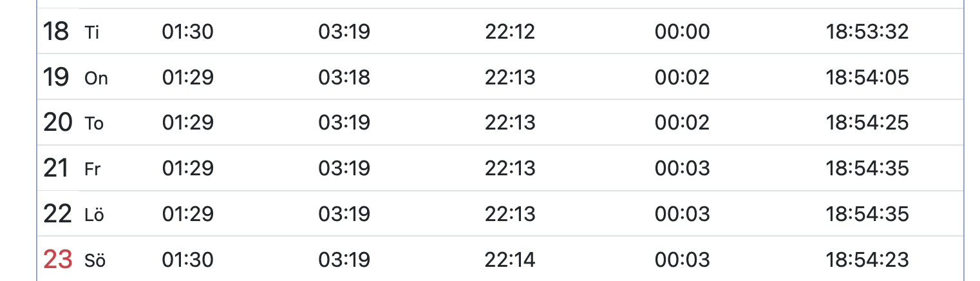
Task: Click the day length 18:53:32
Action: [x=867, y=32]
